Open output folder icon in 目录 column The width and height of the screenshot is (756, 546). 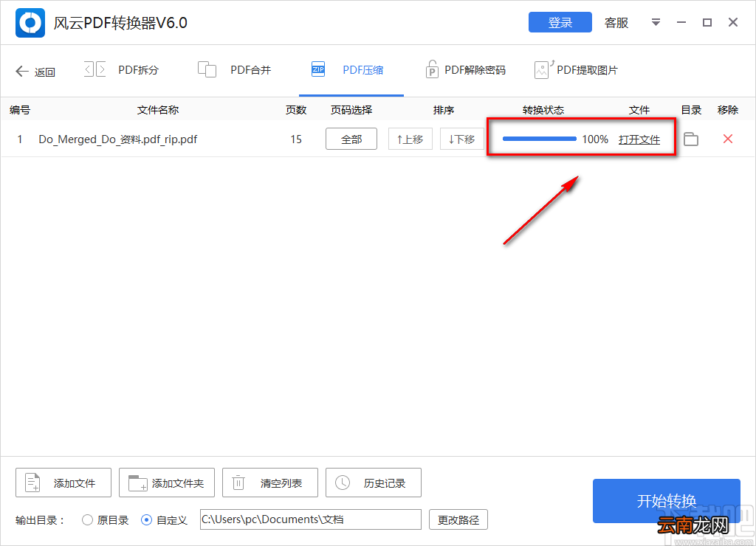[691, 139]
